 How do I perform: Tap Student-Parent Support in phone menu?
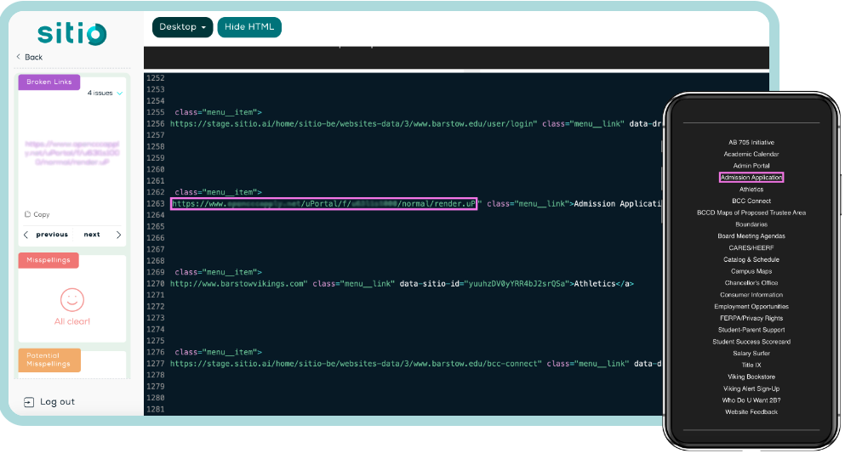(x=751, y=330)
